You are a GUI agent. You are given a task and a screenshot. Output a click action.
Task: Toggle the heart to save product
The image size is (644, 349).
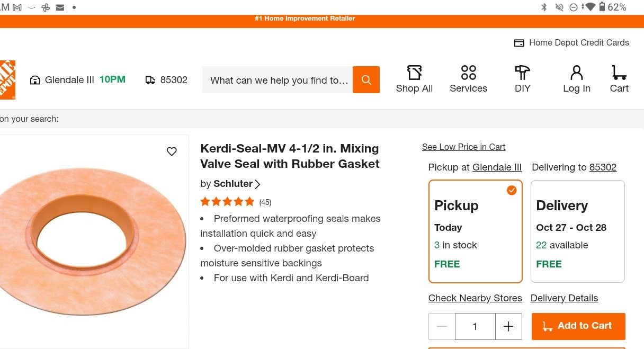coord(172,151)
